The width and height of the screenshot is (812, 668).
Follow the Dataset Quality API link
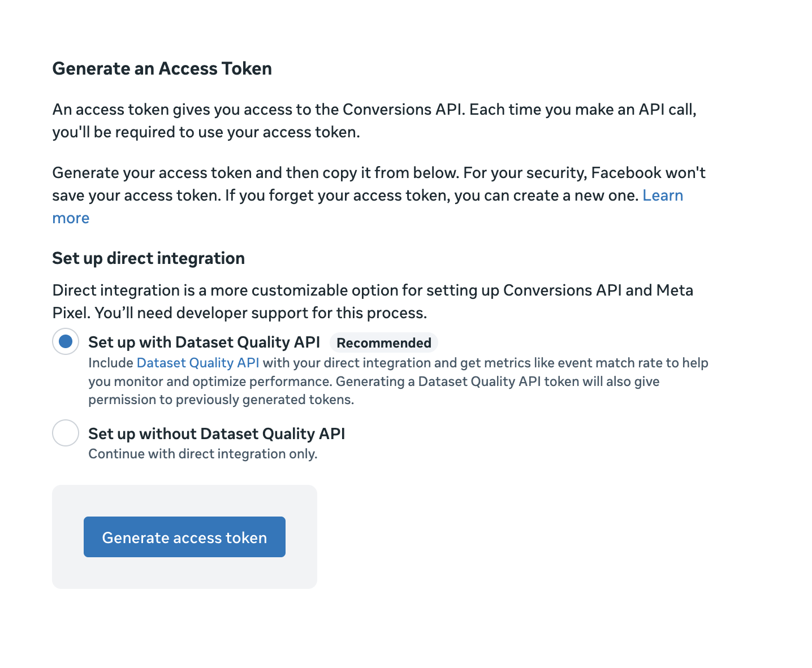(x=198, y=363)
